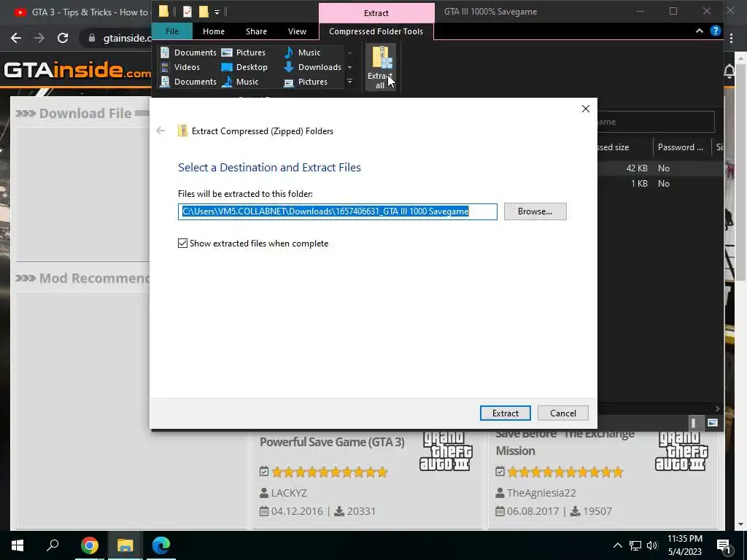Click the Browse... button

535,211
